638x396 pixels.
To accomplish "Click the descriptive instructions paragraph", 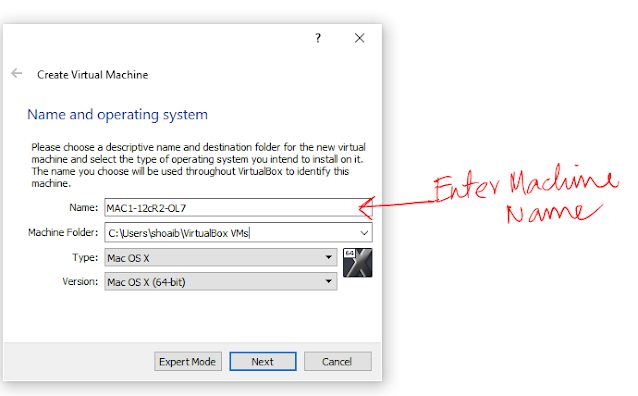I will pos(198,165).
